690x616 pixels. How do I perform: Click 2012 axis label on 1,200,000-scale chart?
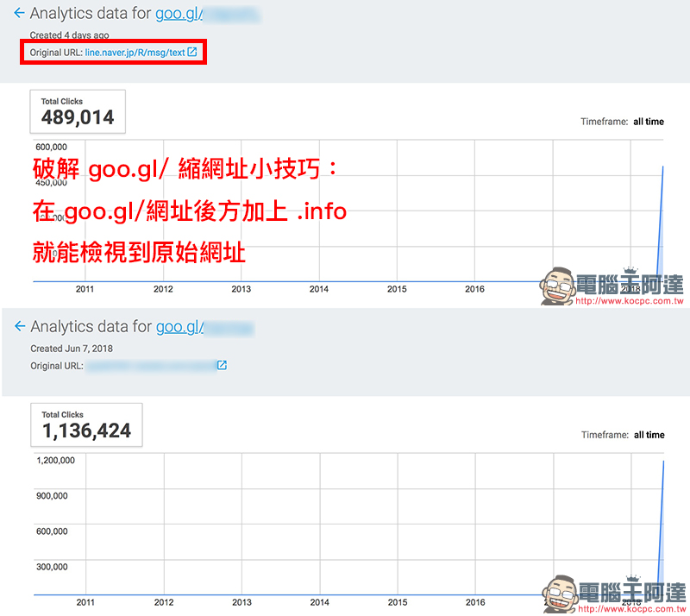(x=163, y=602)
